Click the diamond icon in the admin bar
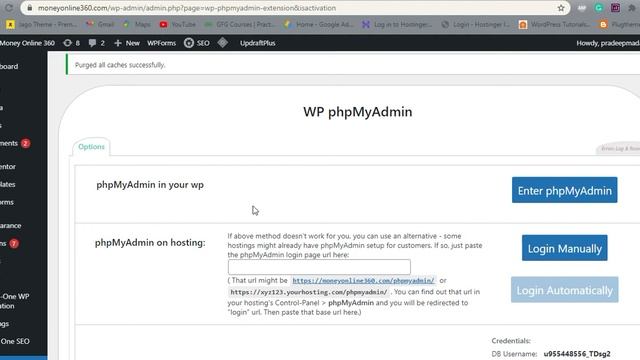 [222, 42]
